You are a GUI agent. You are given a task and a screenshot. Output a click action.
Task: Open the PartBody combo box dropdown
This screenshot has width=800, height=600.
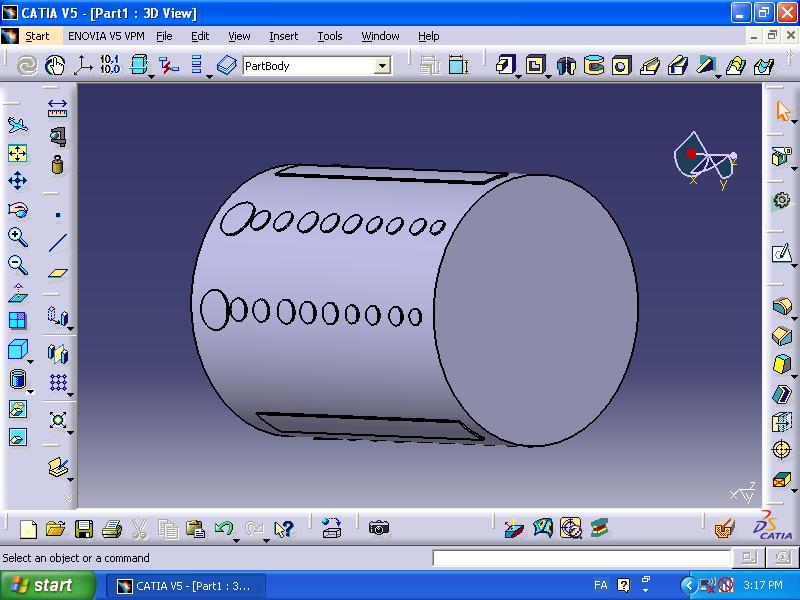click(382, 66)
